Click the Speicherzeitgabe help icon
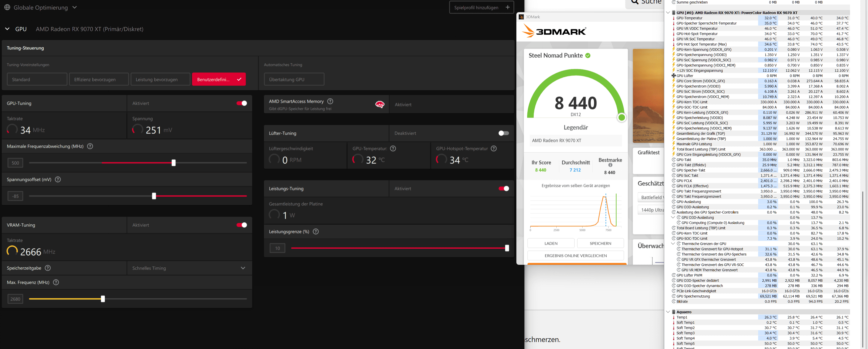Viewport: 868px width, 349px height. tap(48, 268)
